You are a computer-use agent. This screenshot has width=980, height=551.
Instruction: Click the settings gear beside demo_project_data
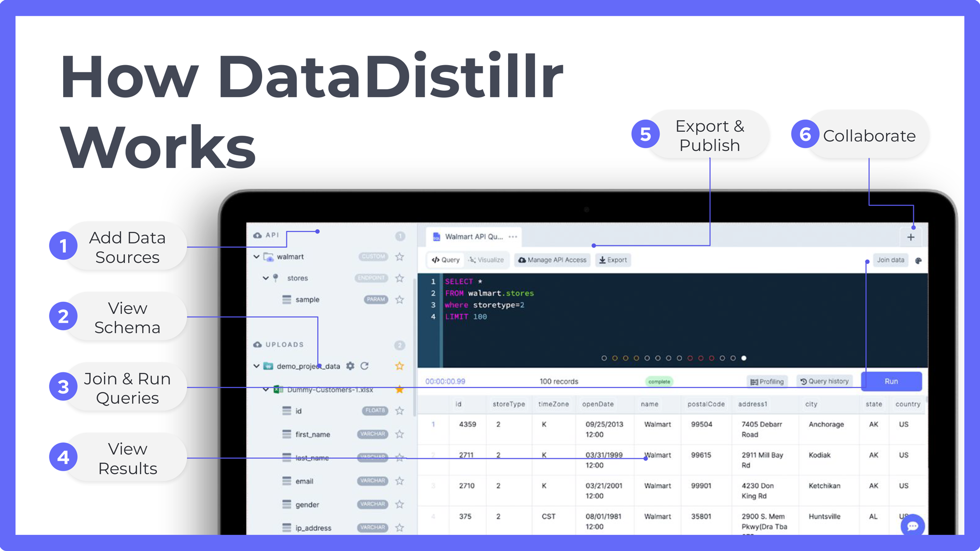pyautogui.click(x=350, y=366)
